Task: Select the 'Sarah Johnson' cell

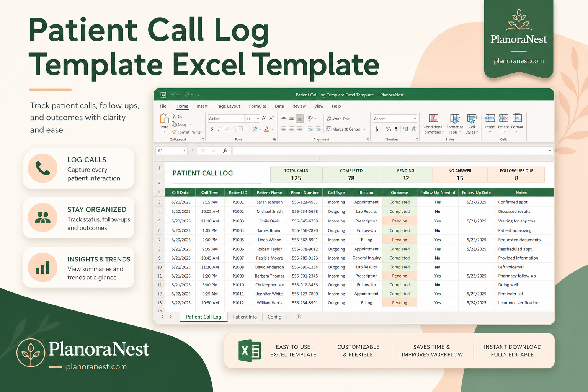Action: point(269,202)
